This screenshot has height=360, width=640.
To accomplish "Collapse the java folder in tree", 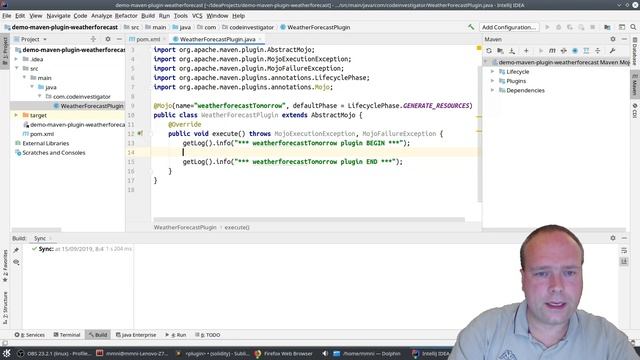I will pos(32,87).
